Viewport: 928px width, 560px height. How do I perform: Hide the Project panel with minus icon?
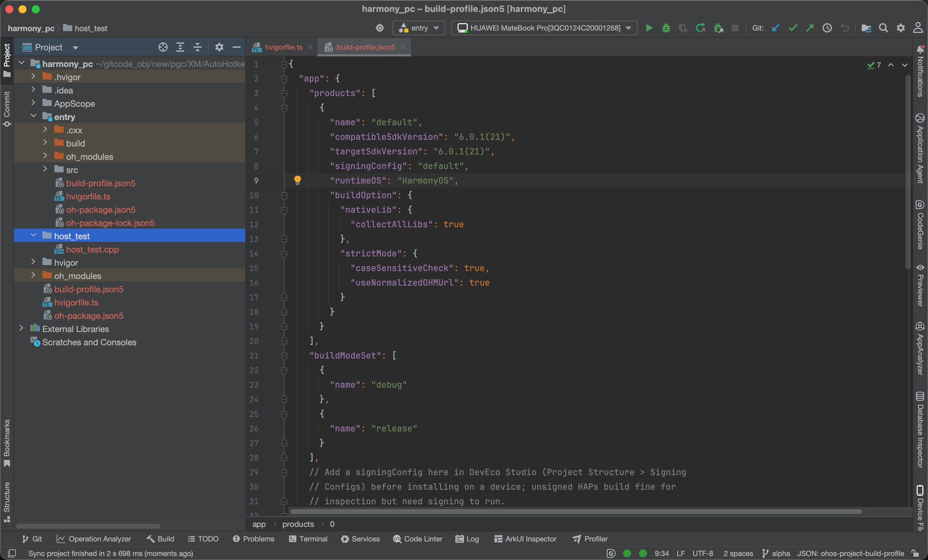point(237,47)
